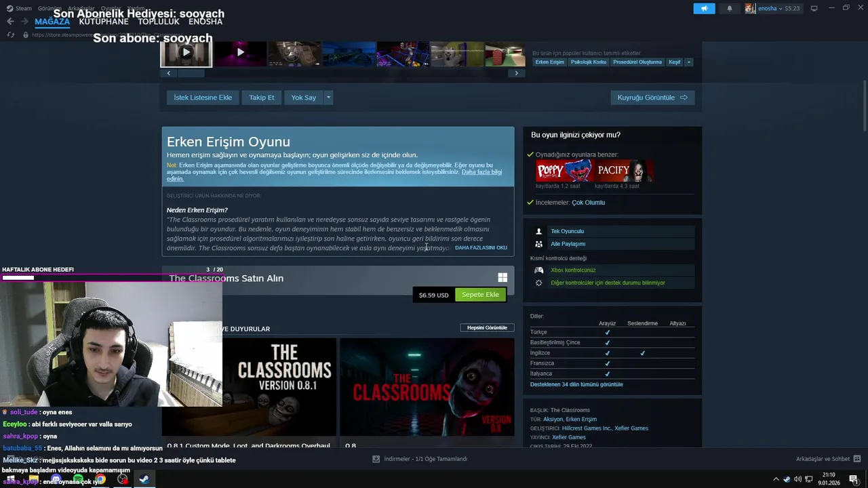Screen dimensions: 868x488
Task: Select the Keşif tag
Action: [675, 62]
